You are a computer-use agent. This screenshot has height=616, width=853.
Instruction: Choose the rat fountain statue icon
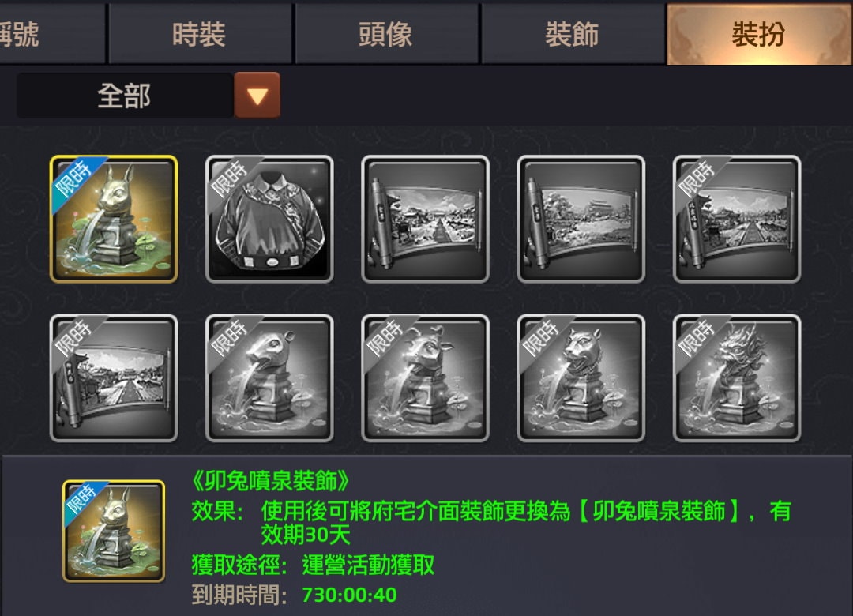(x=269, y=378)
